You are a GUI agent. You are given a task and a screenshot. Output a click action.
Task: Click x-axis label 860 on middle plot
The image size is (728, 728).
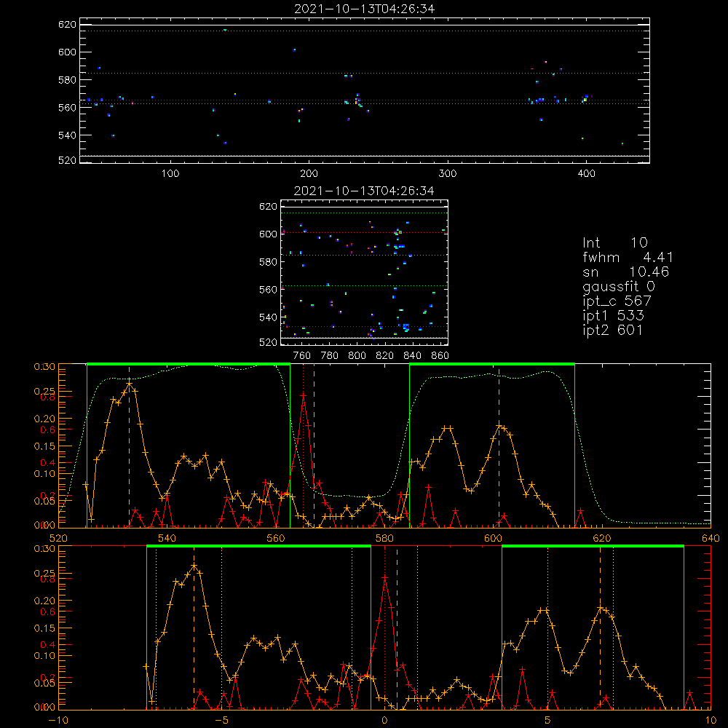point(440,356)
